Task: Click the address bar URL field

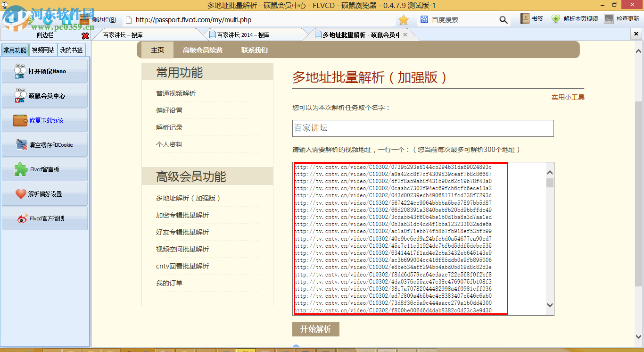Action: coord(259,20)
